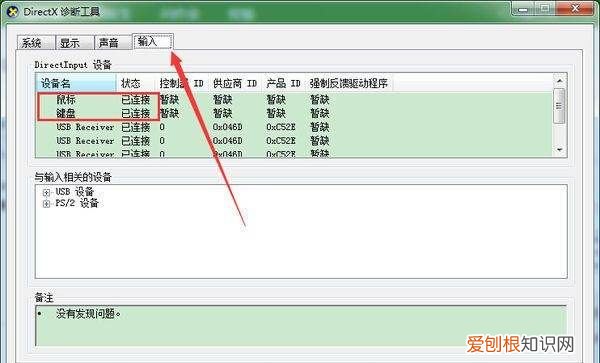
Task: Expand the PS/2 设备 tree node
Action: (x=46, y=204)
